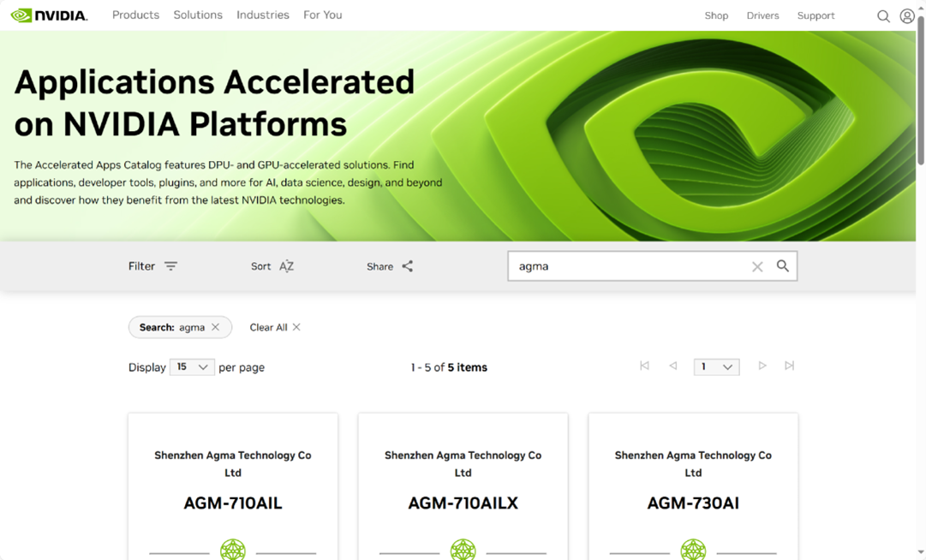Click Shenzhen Agma Technology text on AGM-730AI card
The height and width of the screenshot is (560, 926).
pyautogui.click(x=693, y=464)
